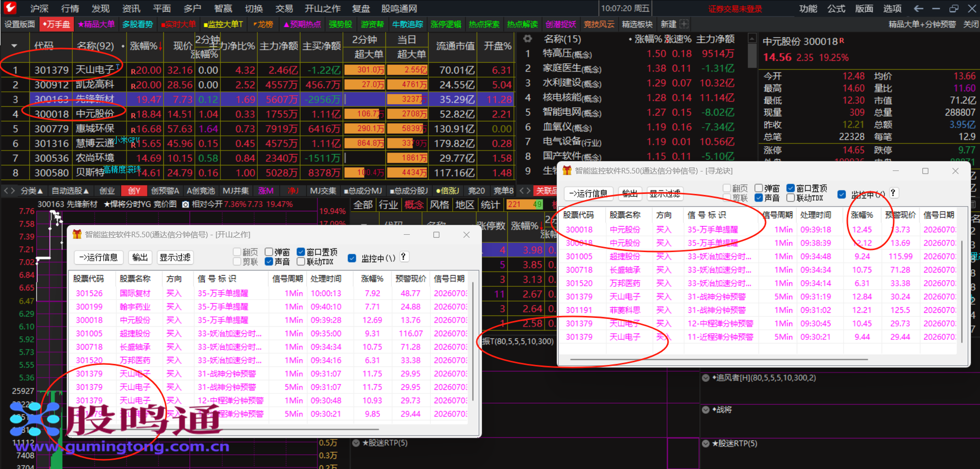Click the back arrow in the title bar

coord(918,8)
